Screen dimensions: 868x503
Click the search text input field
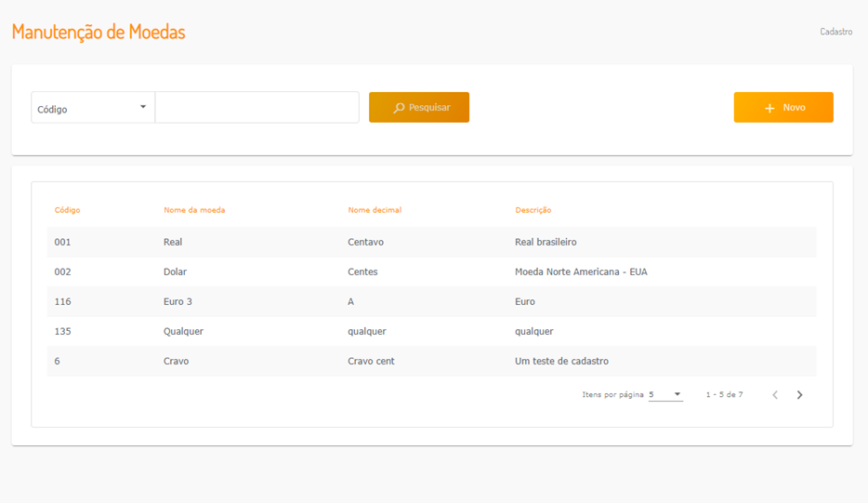(x=256, y=108)
